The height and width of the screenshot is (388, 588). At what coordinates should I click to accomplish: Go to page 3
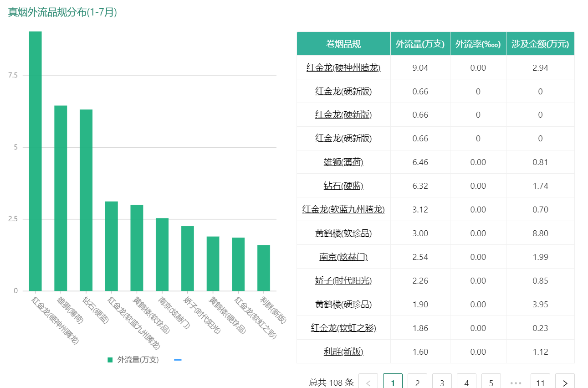442,383
